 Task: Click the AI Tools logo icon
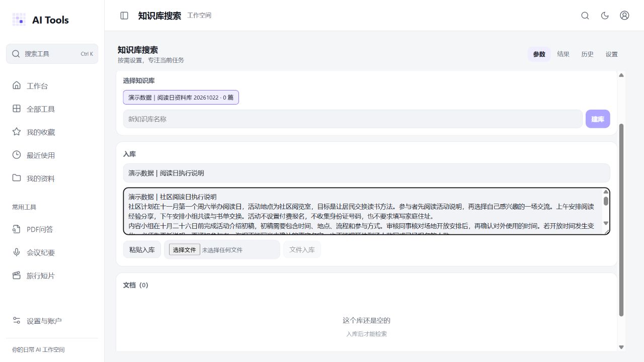pyautogui.click(x=19, y=20)
